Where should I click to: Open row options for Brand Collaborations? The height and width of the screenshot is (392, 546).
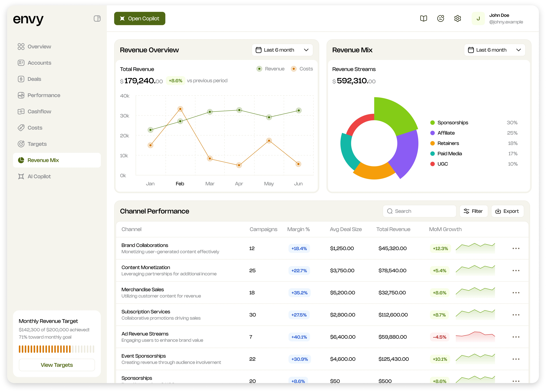click(516, 248)
